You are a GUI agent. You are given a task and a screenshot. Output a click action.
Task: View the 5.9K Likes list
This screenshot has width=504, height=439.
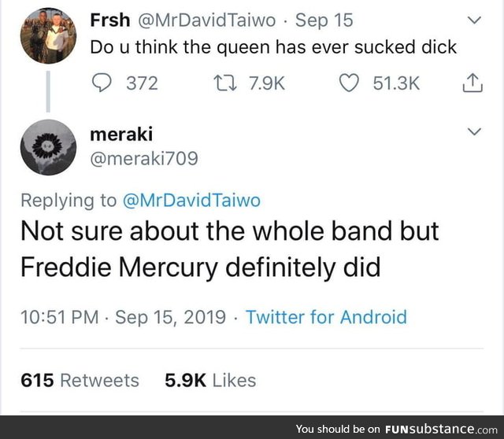[x=210, y=380]
